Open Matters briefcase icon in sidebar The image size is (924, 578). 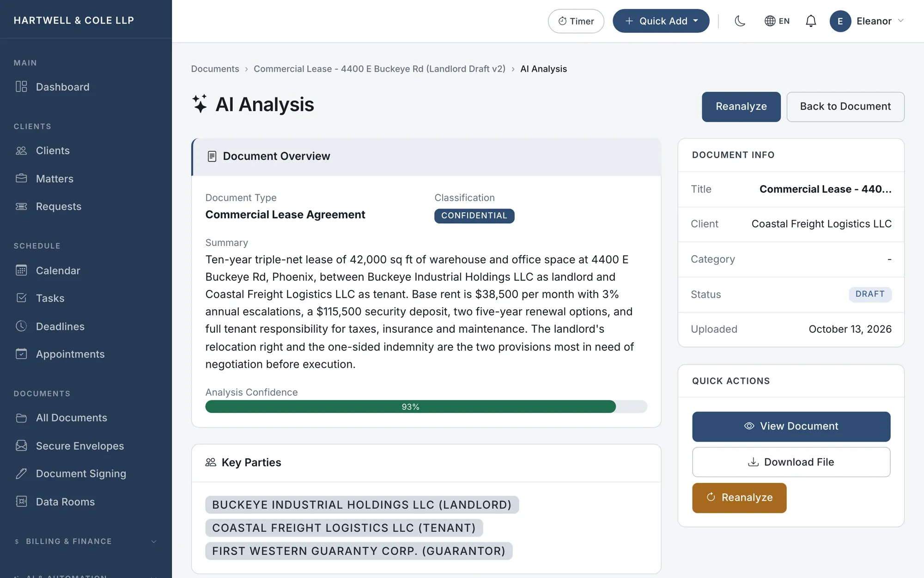(x=21, y=178)
